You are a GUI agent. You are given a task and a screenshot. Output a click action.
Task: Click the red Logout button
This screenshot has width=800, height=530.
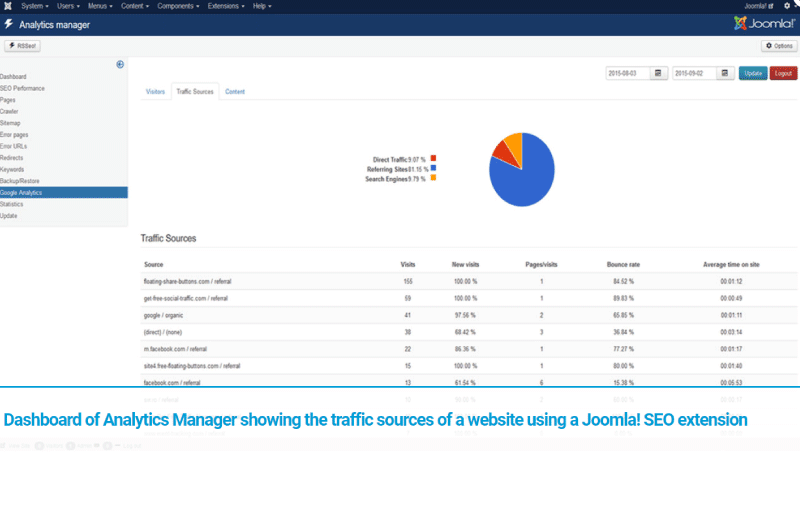(x=783, y=73)
